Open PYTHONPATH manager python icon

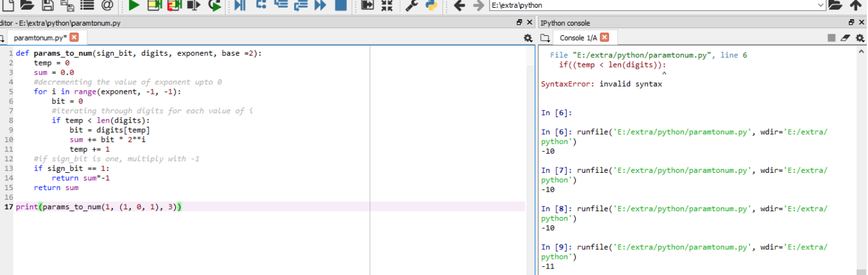click(431, 5)
